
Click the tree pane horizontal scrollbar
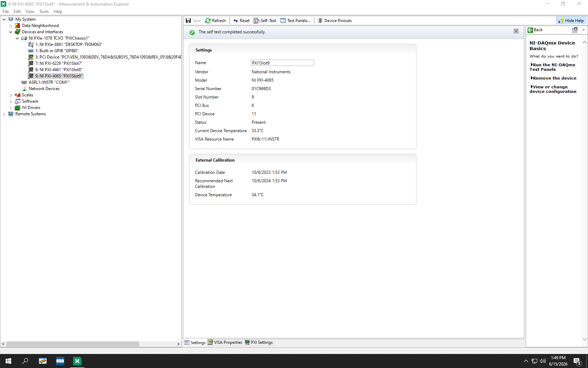(73, 344)
